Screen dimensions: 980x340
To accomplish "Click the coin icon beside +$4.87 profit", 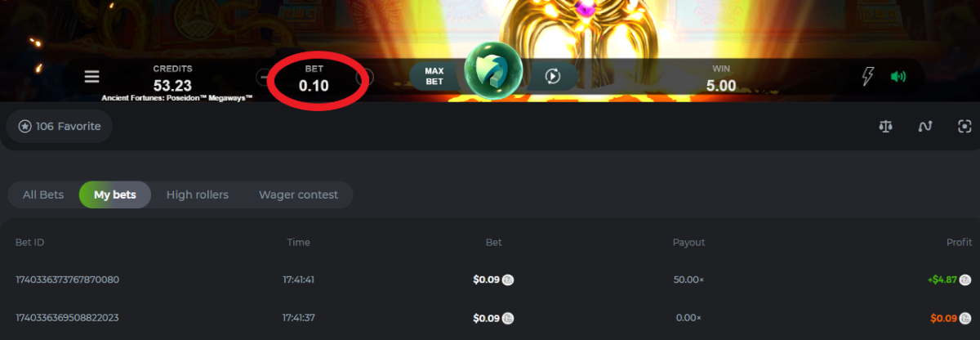I will (964, 280).
